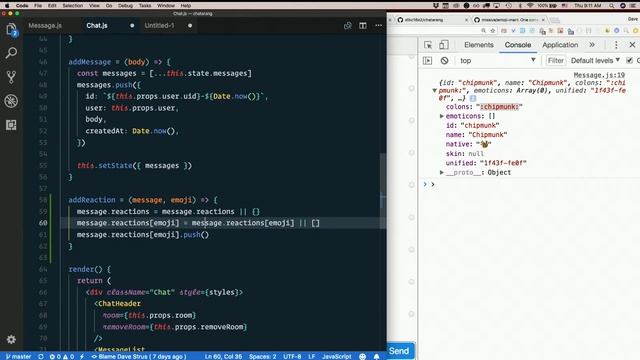Expand the emoticons array entry
The width and height of the screenshot is (640, 360).
coord(442,116)
